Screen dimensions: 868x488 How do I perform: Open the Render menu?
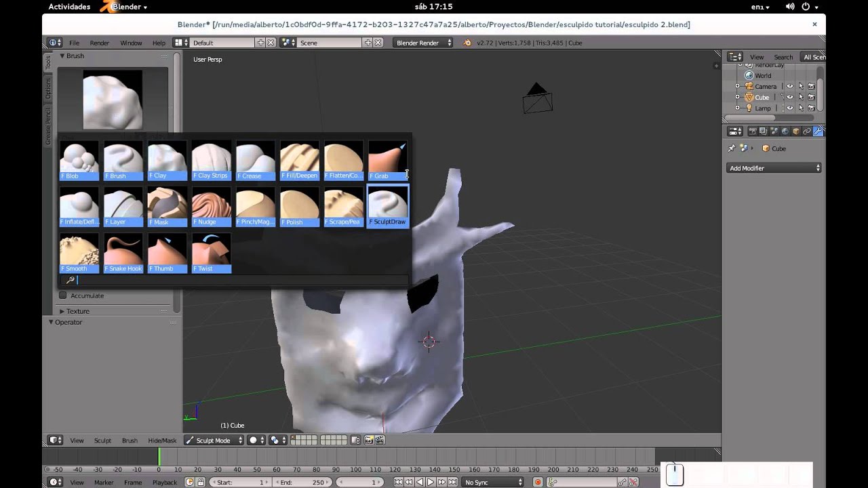click(99, 43)
